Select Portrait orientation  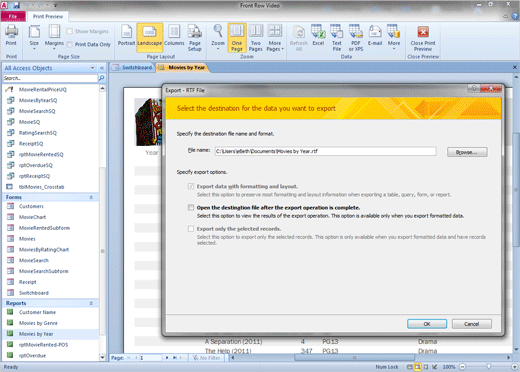point(126,36)
